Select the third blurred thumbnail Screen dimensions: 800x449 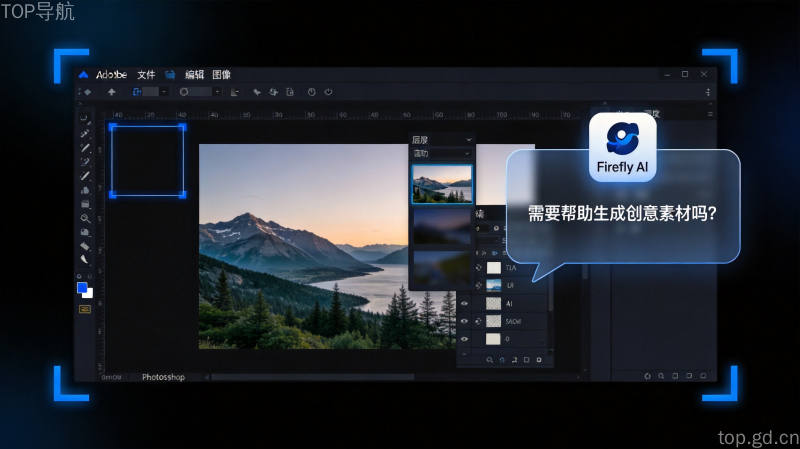(442, 268)
